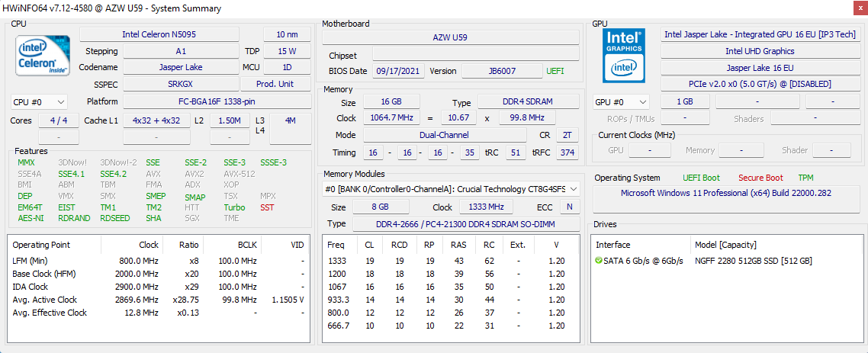The width and height of the screenshot is (868, 353).
Task: Click the Intel Celeron N5095 name field
Action: 159,34
